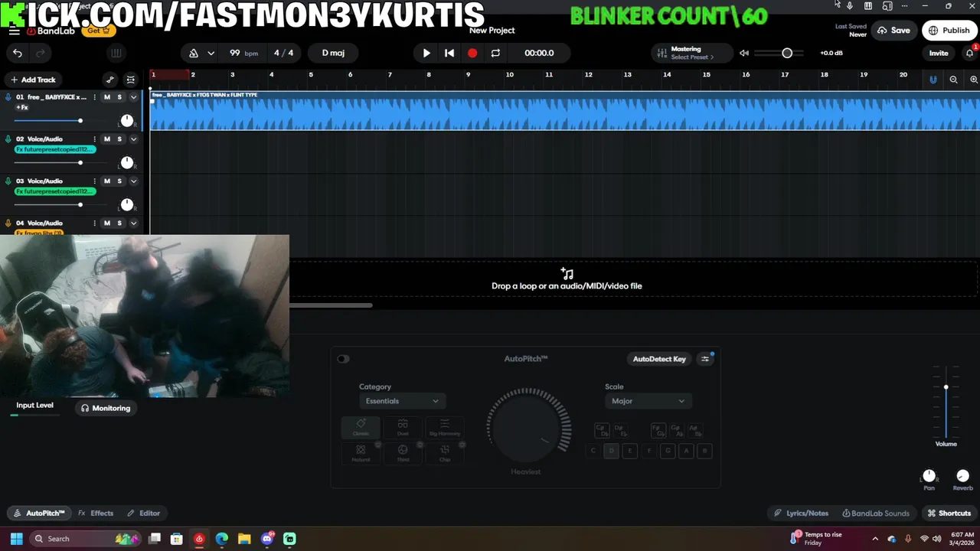Open the D maj key selector
980x551 pixels.
333,53
